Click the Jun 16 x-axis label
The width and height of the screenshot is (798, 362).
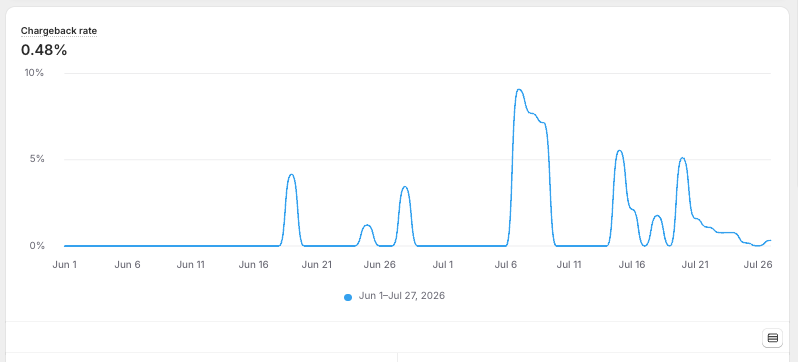(x=254, y=265)
